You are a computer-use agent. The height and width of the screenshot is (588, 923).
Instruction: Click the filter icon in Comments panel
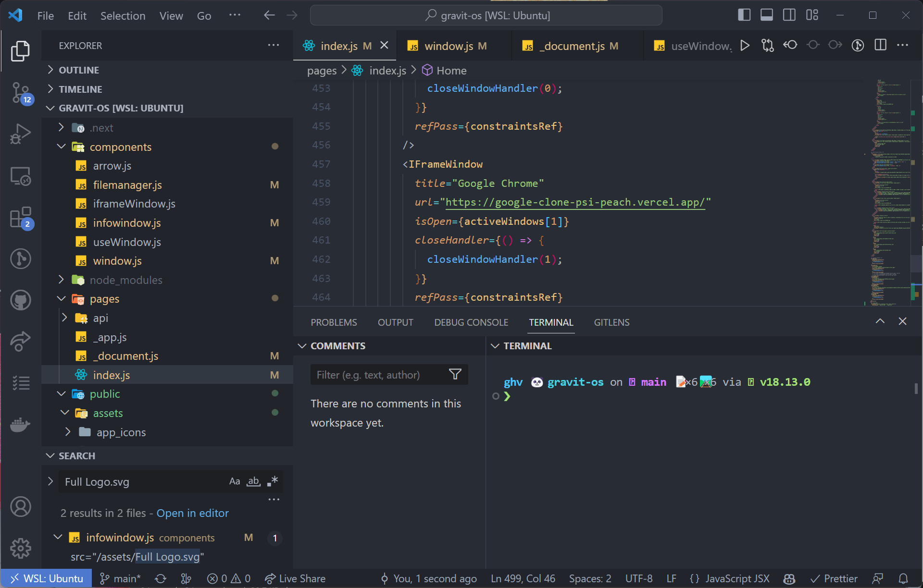coord(457,374)
